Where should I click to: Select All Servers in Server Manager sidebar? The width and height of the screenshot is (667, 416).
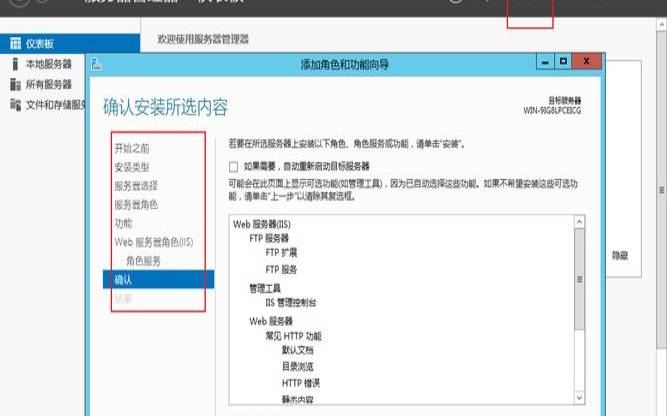pos(48,84)
